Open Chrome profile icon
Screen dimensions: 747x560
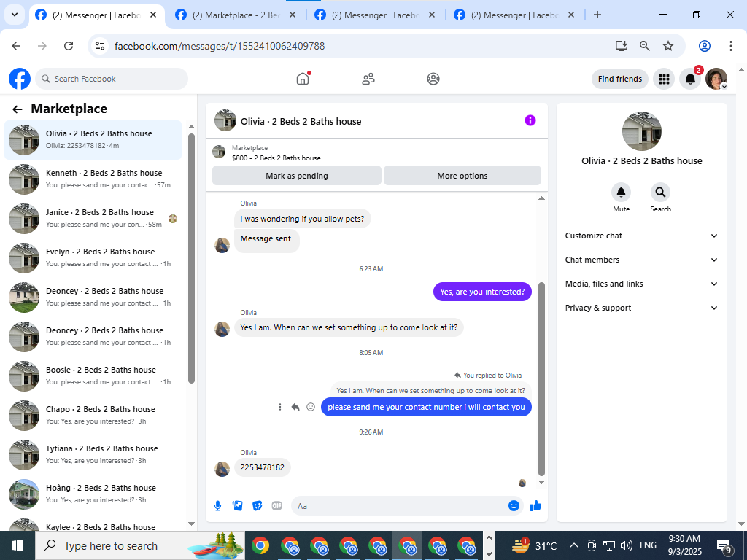click(705, 46)
